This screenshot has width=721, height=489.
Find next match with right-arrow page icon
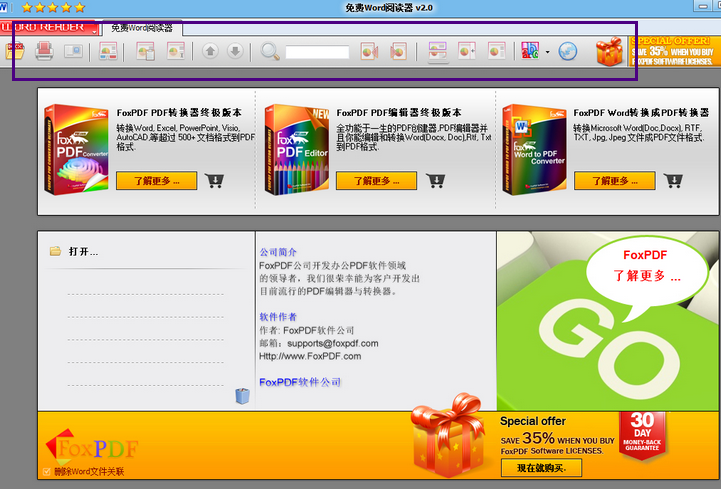click(398, 51)
